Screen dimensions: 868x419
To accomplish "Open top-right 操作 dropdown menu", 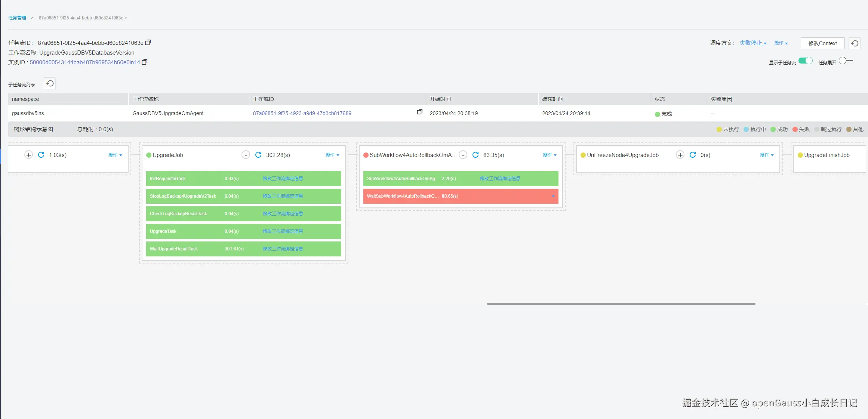I will (781, 43).
